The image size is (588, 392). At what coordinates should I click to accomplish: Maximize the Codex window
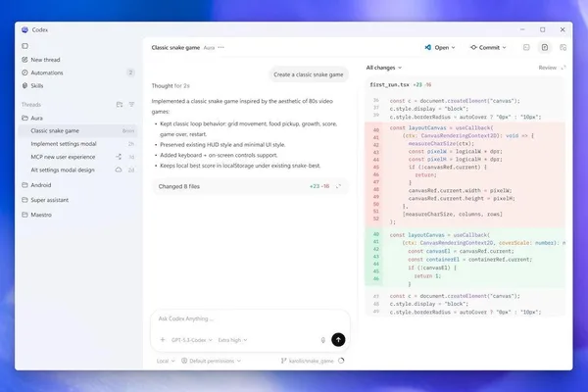(x=543, y=29)
